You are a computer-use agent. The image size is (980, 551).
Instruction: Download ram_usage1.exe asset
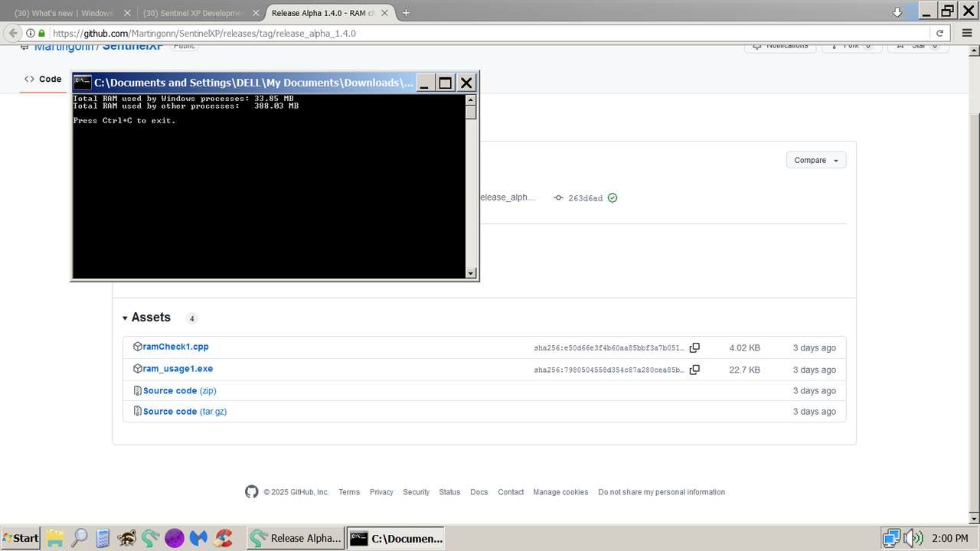click(178, 369)
